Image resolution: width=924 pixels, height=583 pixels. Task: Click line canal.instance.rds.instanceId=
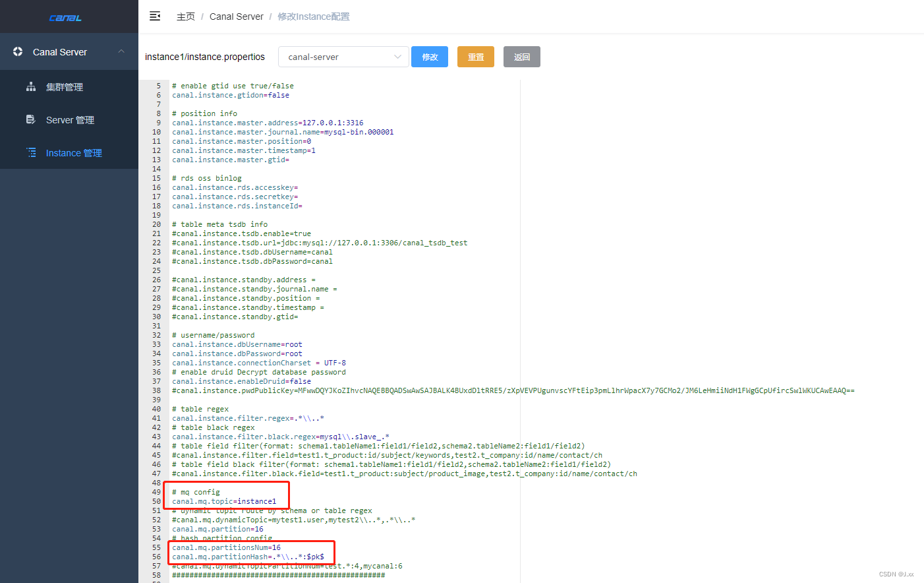tap(237, 206)
